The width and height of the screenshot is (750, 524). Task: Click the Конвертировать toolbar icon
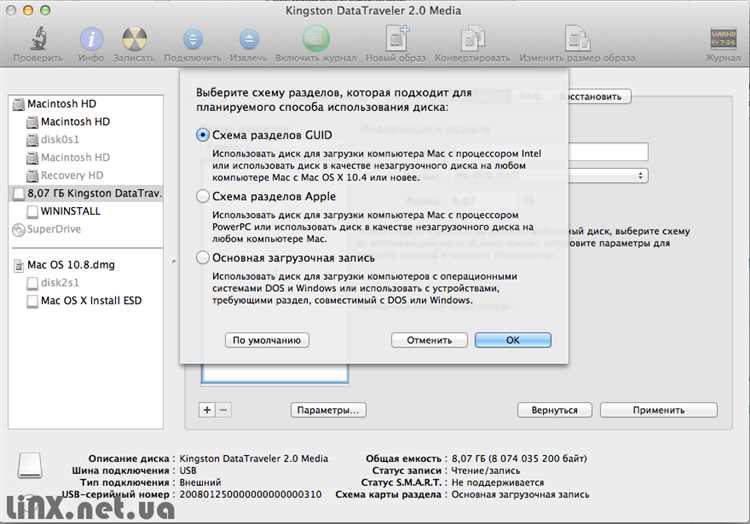tap(473, 39)
